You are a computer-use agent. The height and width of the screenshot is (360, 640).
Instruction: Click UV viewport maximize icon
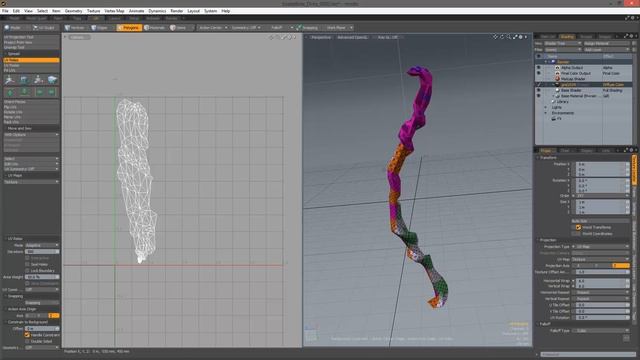[284, 37]
